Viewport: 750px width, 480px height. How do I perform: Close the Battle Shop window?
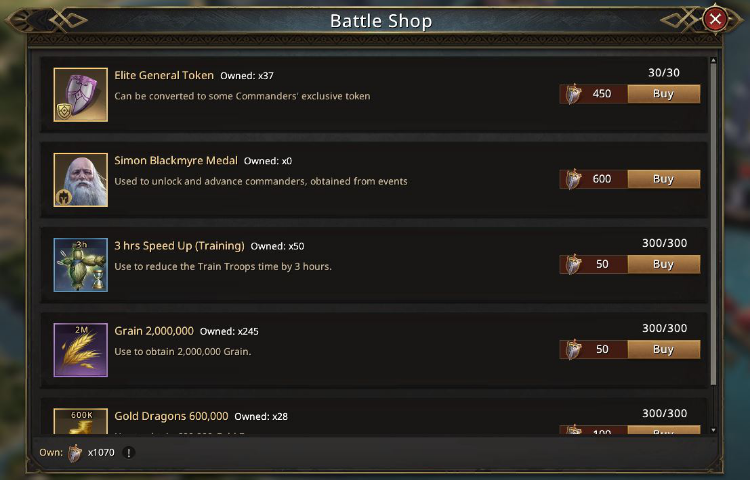pyautogui.click(x=715, y=19)
